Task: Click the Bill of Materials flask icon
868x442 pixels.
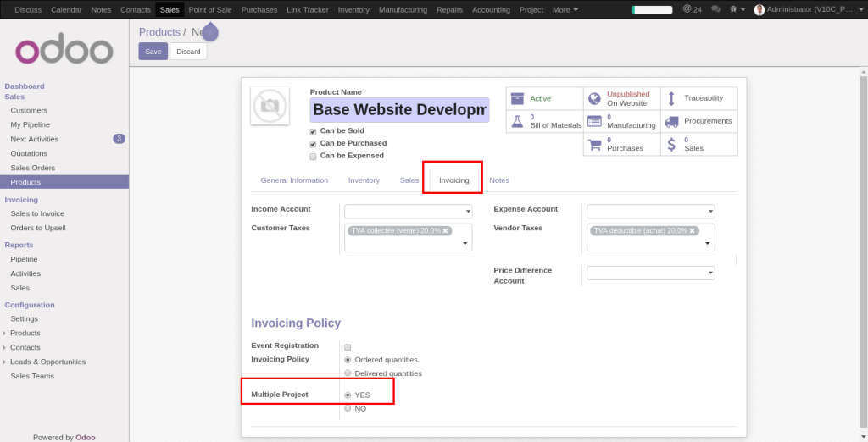Action: coord(517,121)
